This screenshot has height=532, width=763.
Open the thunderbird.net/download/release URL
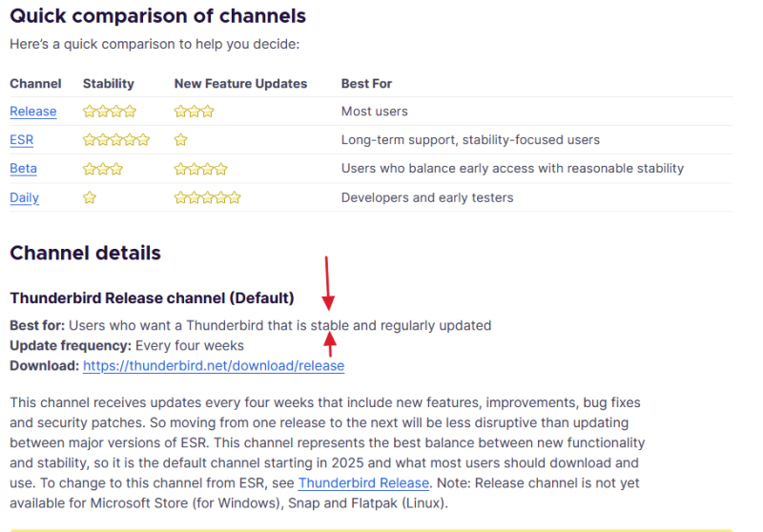click(x=214, y=366)
